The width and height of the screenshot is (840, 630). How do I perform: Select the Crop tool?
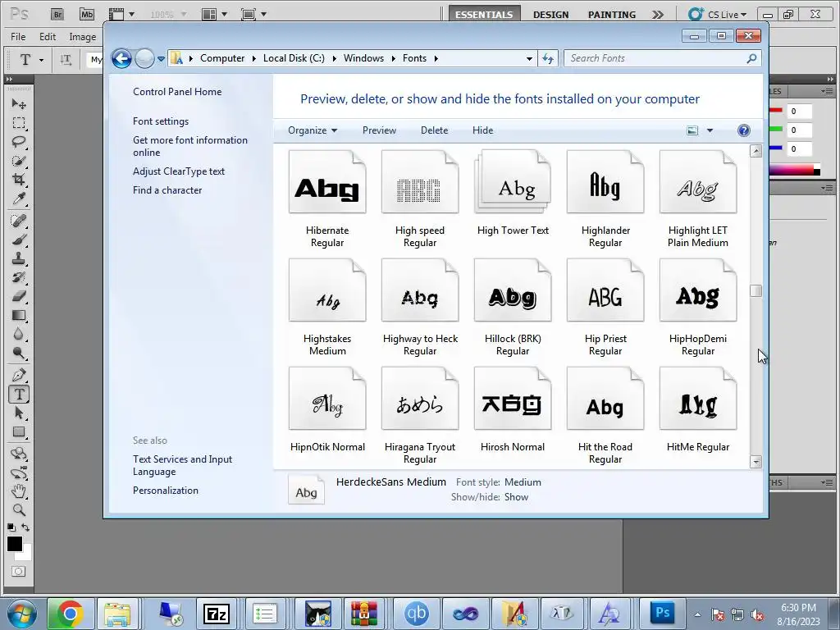[19, 180]
